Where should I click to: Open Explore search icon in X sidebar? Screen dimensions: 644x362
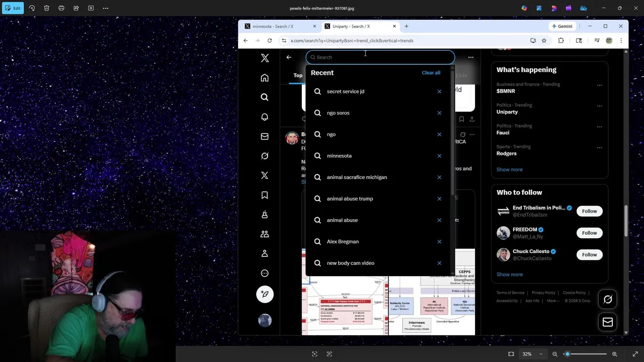pyautogui.click(x=265, y=97)
